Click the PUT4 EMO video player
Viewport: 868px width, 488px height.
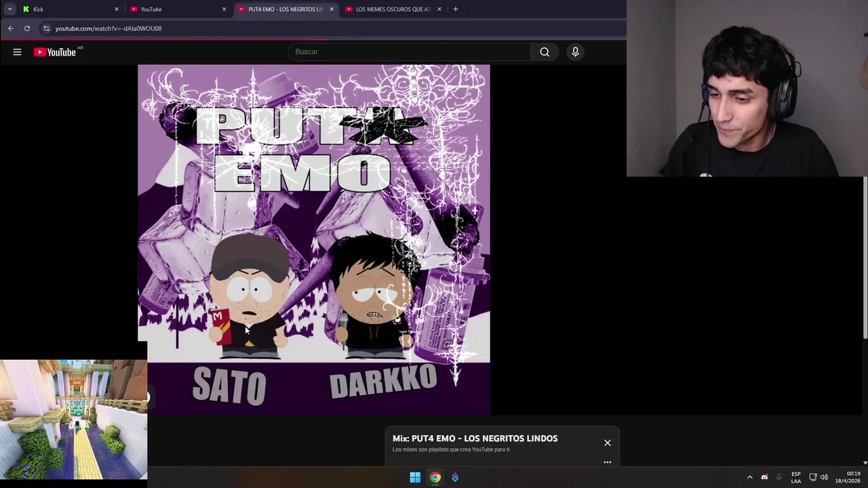313,240
